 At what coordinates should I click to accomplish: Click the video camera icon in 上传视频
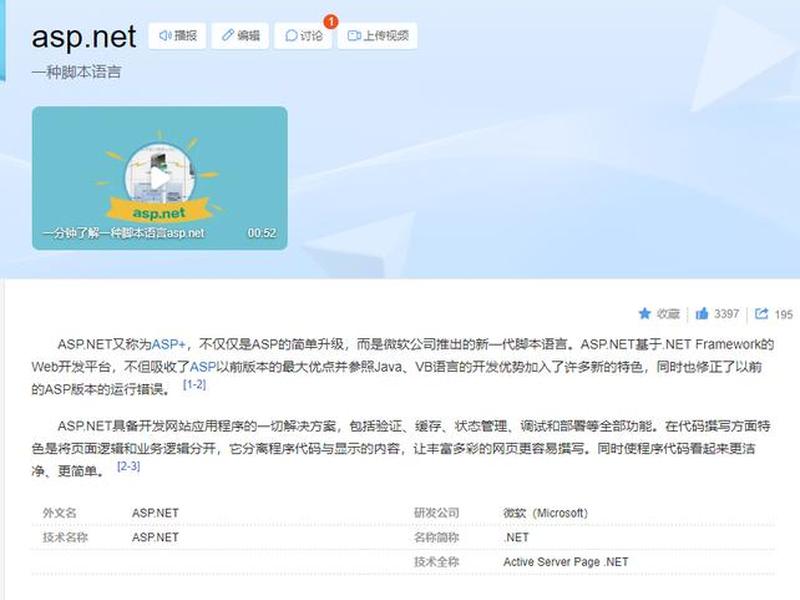click(x=354, y=36)
